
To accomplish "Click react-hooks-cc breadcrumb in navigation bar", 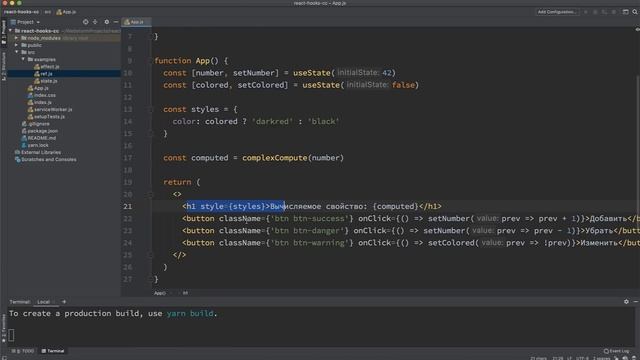I will point(21,12).
